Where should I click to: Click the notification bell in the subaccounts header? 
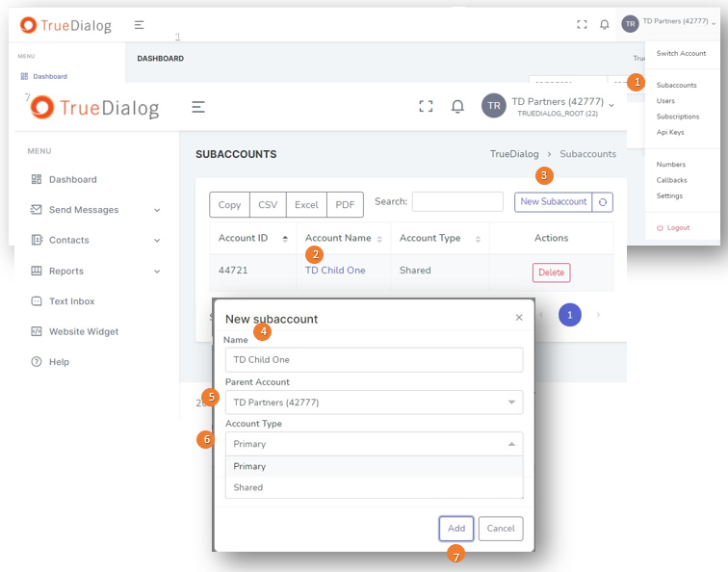point(458,107)
